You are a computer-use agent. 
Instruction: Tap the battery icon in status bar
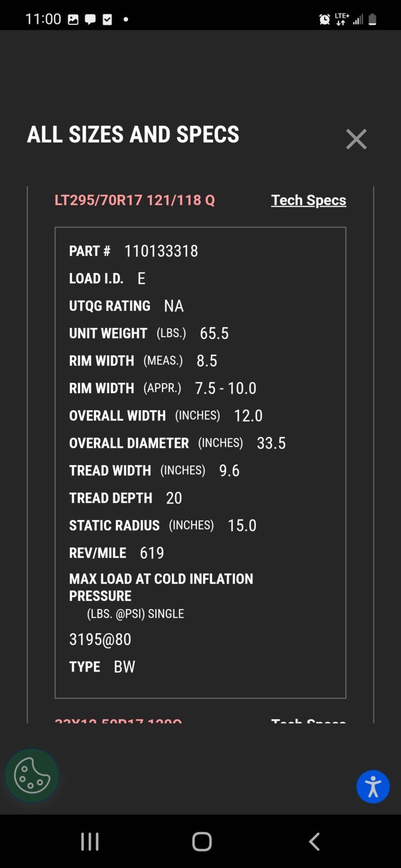pyautogui.click(x=372, y=20)
